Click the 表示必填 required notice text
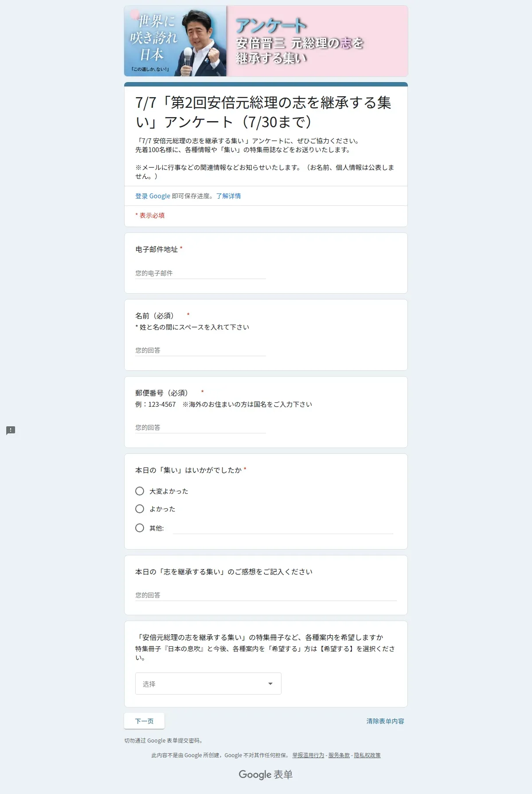Screen dimensions: 532x794 [x=150, y=216]
